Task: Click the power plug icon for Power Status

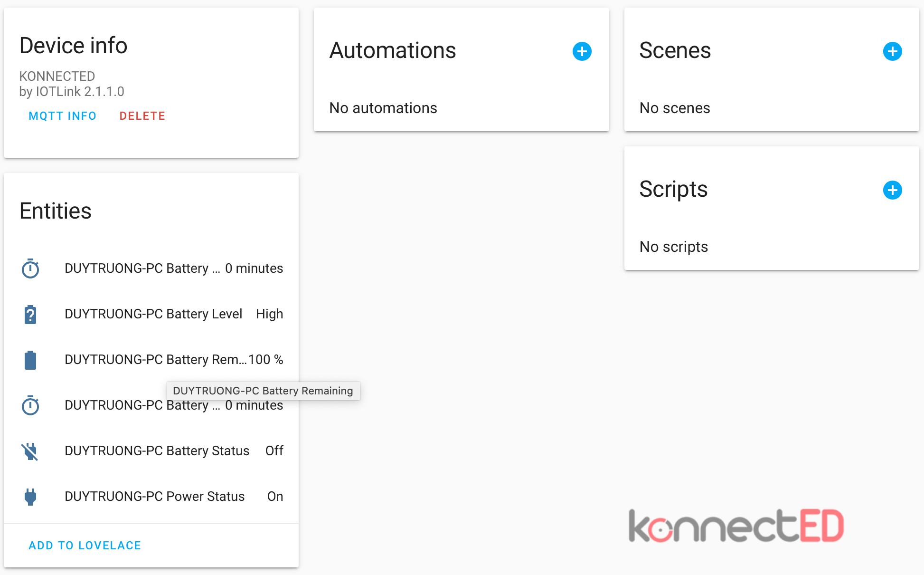Action: 30,497
